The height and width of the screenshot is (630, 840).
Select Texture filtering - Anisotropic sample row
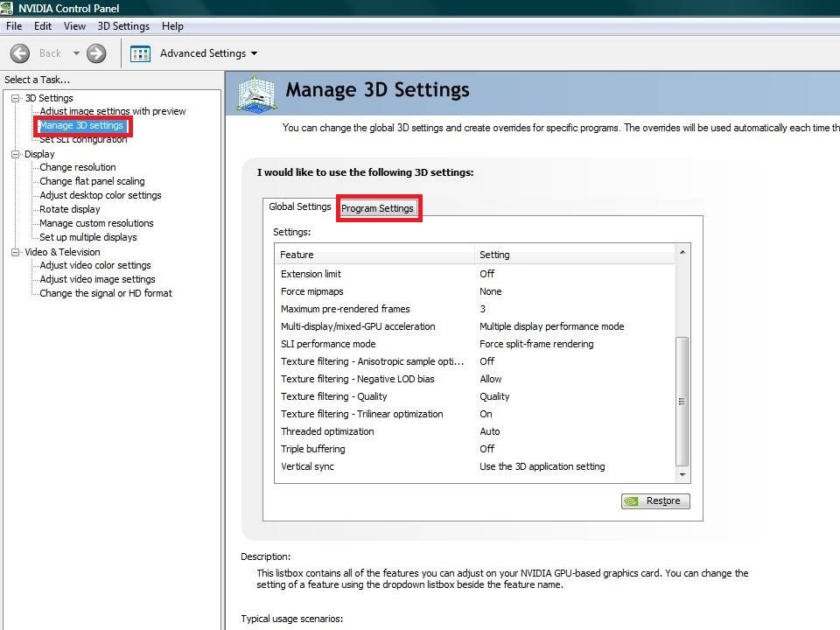[475, 361]
